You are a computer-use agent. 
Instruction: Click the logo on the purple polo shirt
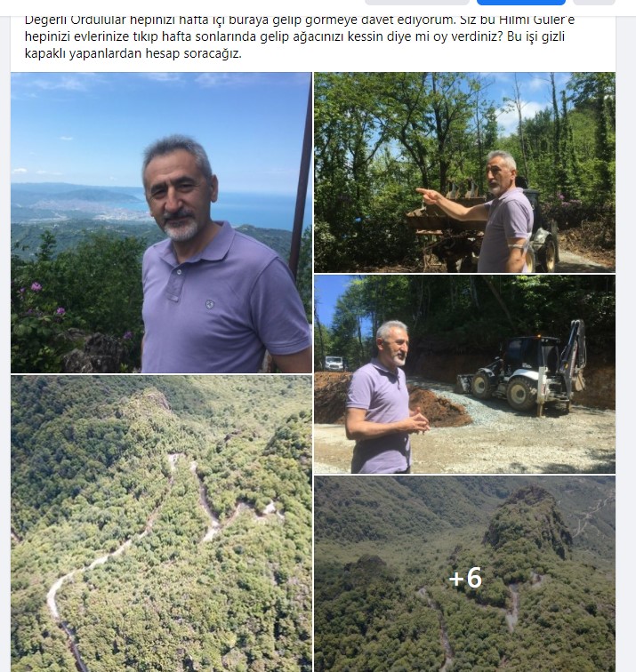point(209,304)
